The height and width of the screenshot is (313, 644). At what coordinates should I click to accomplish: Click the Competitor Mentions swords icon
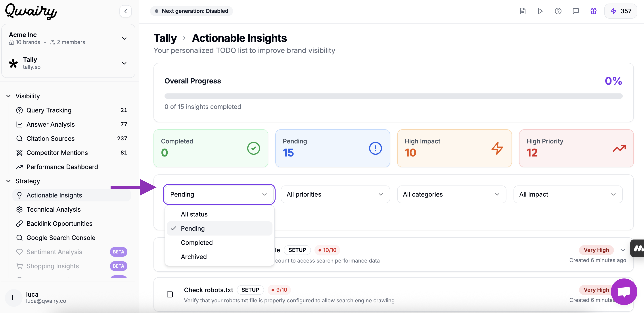point(19,153)
